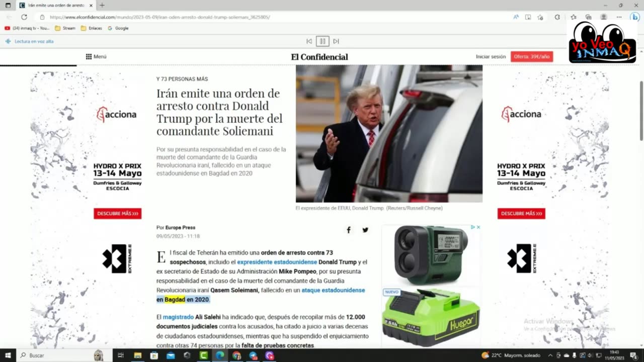Viewport: 644px width, 362px height.
Task: Add page to favorites star icon
Action: [x=540, y=17]
